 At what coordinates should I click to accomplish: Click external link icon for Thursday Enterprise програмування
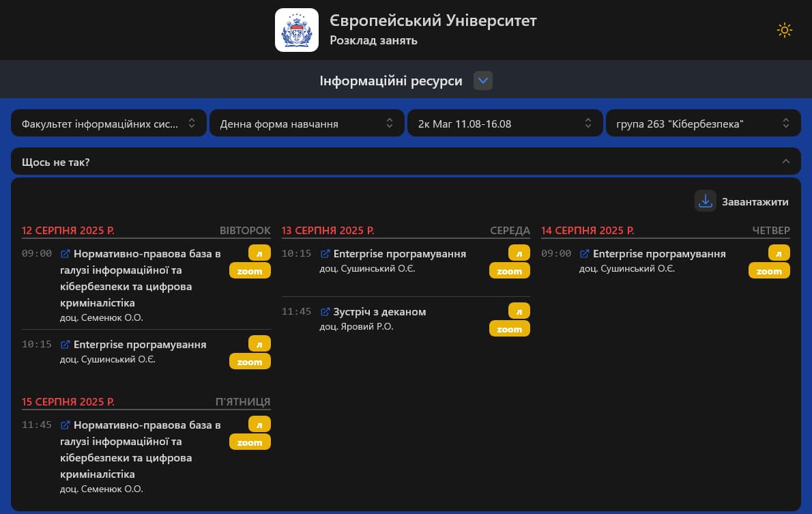585,254
